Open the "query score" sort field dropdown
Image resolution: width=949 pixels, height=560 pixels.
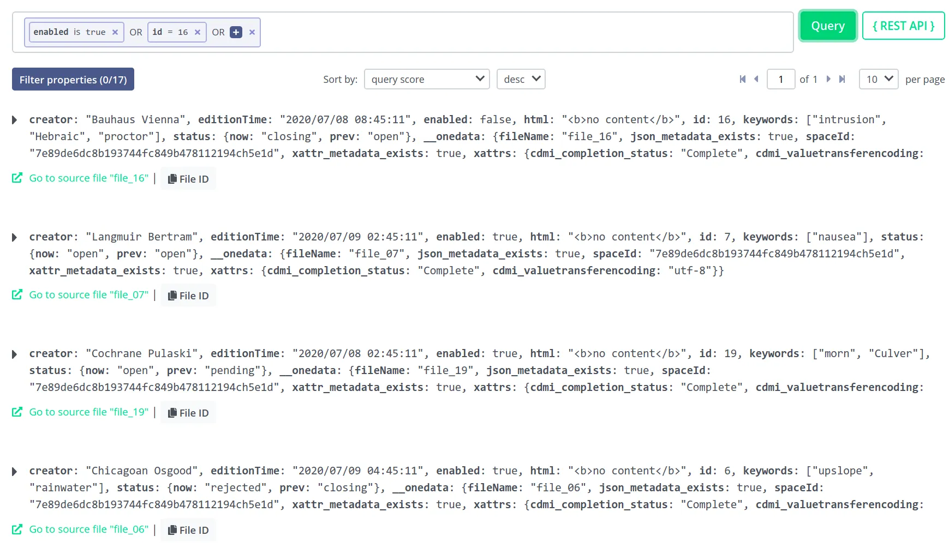427,79
